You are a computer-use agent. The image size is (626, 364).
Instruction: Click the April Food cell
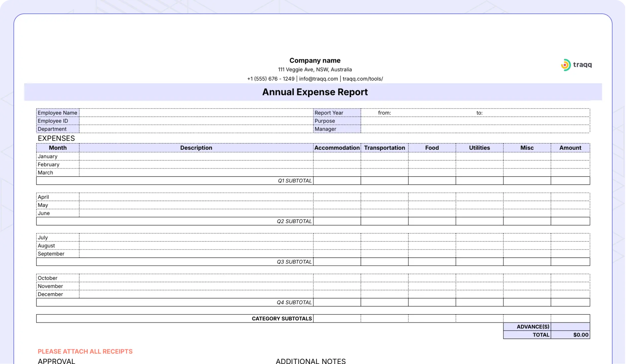point(432,197)
